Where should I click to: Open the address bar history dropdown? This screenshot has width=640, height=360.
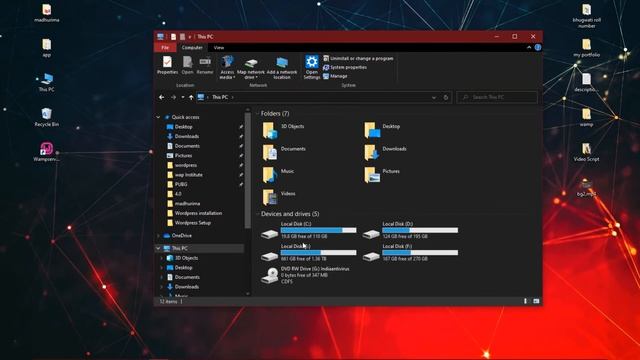(433, 97)
